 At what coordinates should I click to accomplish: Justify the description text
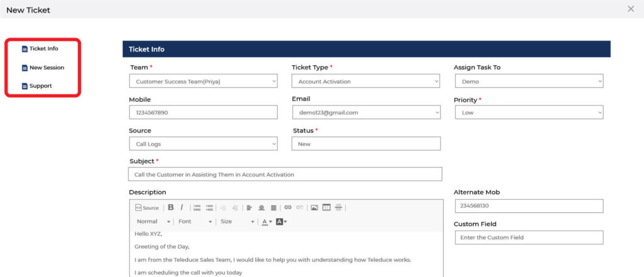click(x=273, y=208)
